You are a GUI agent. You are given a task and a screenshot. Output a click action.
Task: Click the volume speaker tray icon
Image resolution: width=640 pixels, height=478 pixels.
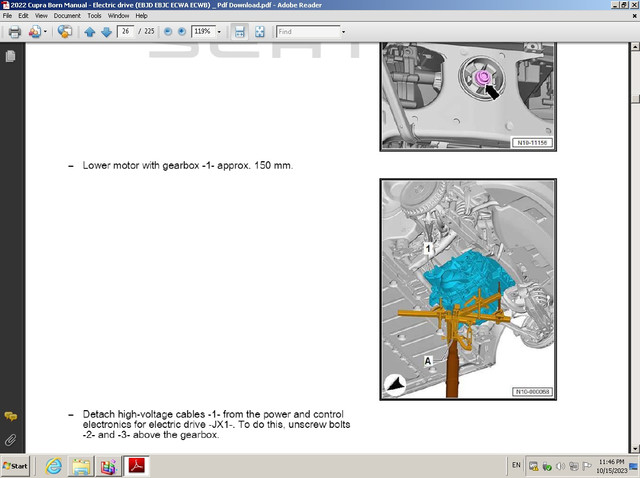pos(560,466)
